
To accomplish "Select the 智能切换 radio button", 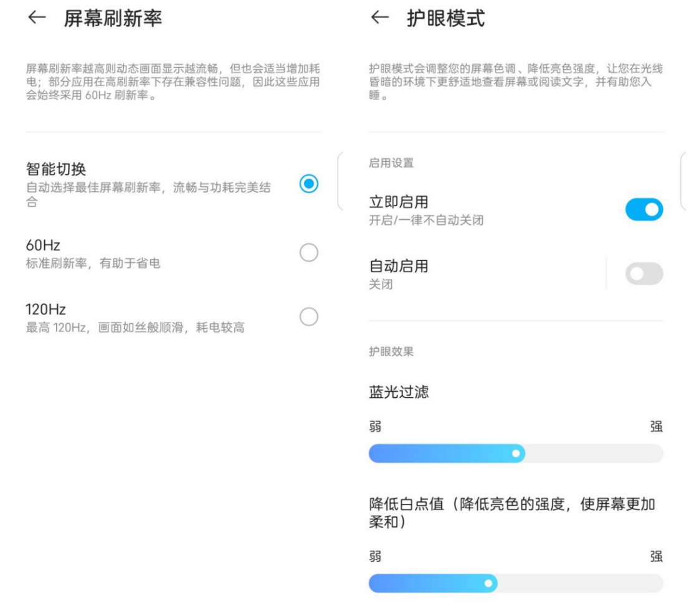I will 309,184.
